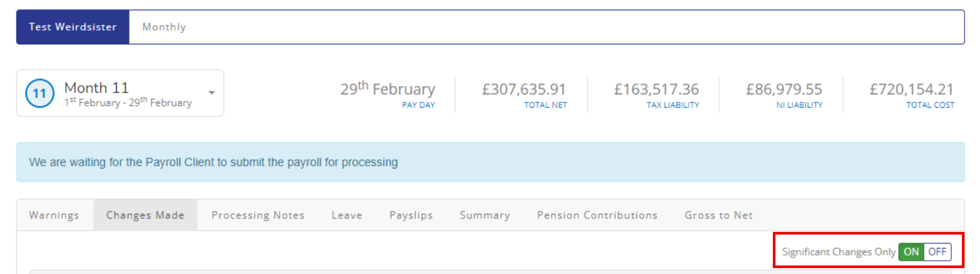Viewport: 980px width, 274px height.
Task: Click the 29th February pay day figure
Action: point(388,89)
